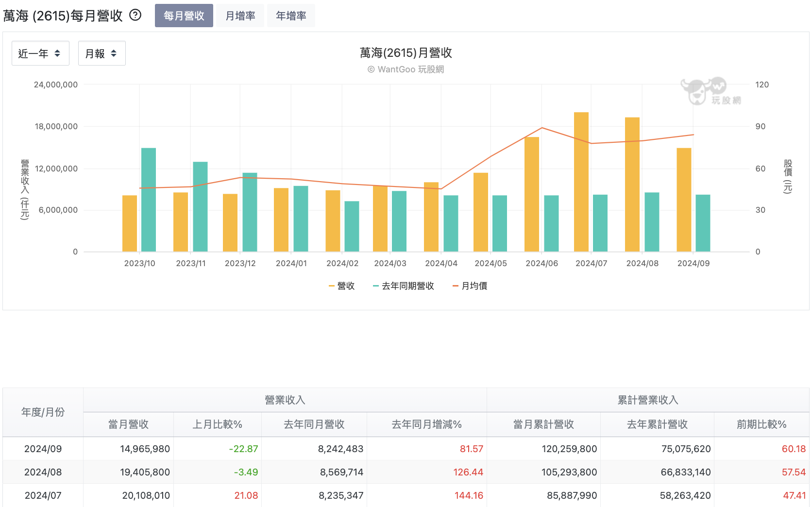
Task: Click the chart title 萬海(2615)月營收
Action: 406,52
